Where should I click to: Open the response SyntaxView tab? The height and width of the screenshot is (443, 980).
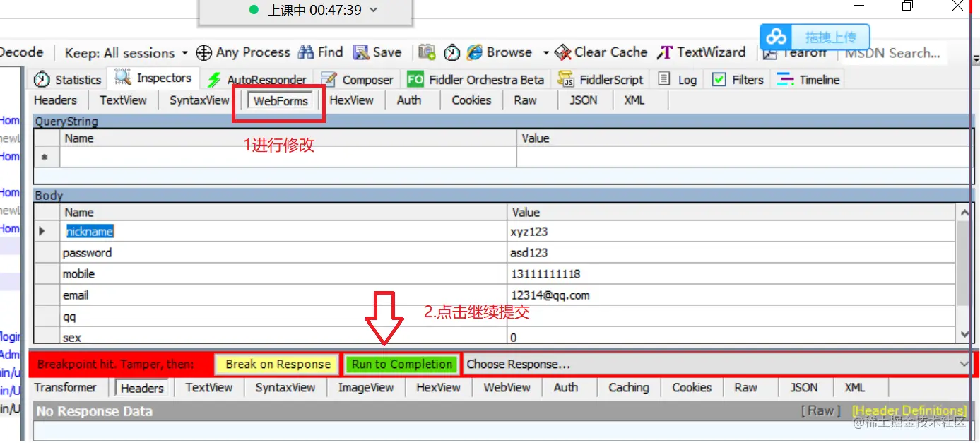285,387
